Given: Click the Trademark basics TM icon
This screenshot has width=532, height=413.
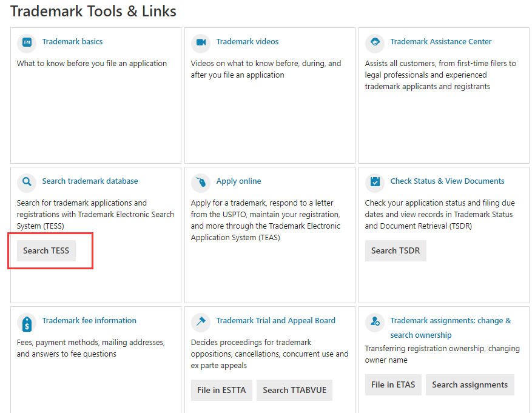Looking at the screenshot, I should pos(27,42).
